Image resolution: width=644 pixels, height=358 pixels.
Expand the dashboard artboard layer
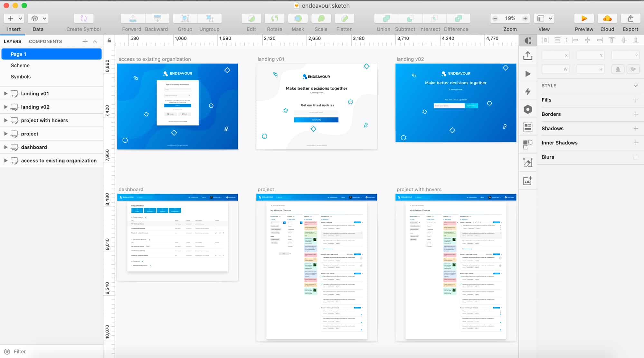5,147
